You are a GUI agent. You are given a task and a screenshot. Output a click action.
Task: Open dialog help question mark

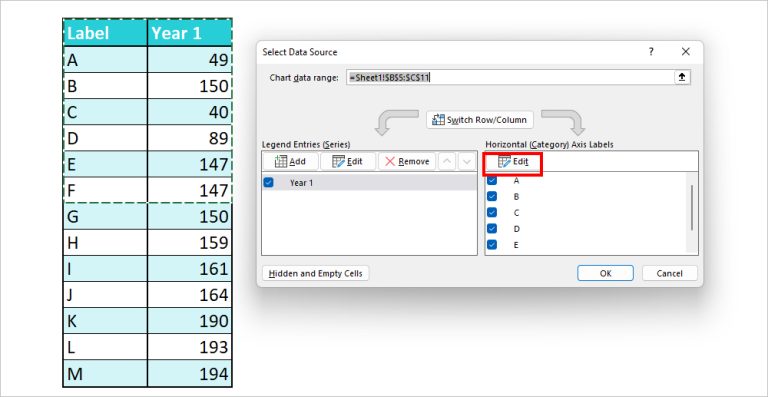pos(651,52)
